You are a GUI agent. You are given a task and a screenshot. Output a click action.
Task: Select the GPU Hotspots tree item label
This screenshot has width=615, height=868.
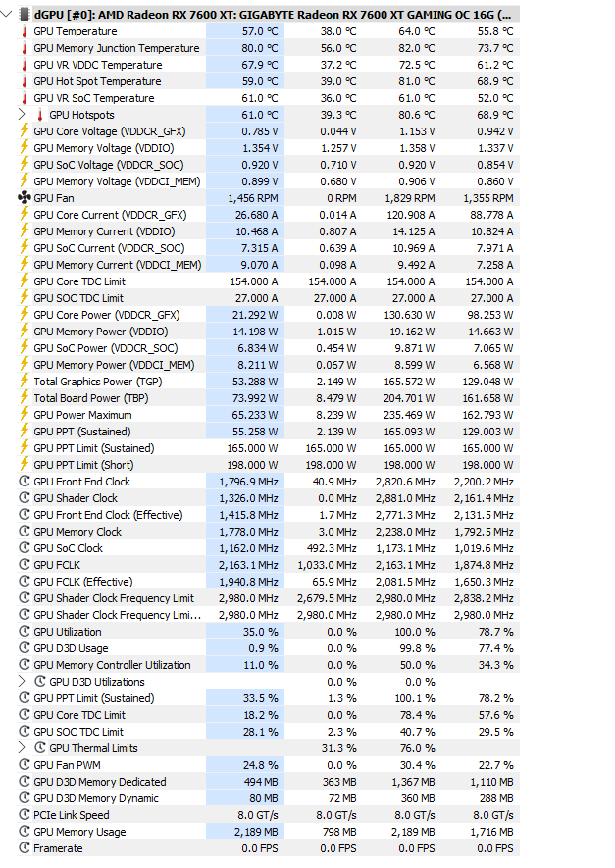pos(82,115)
